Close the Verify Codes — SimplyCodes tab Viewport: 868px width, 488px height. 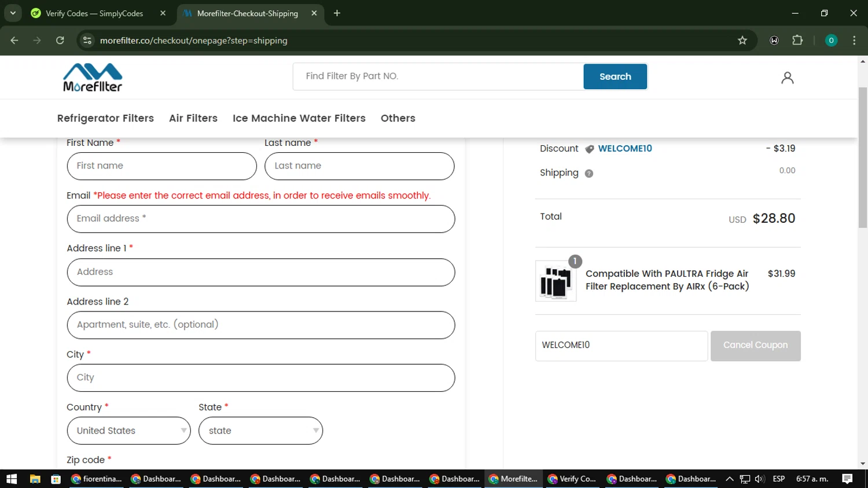163,13
